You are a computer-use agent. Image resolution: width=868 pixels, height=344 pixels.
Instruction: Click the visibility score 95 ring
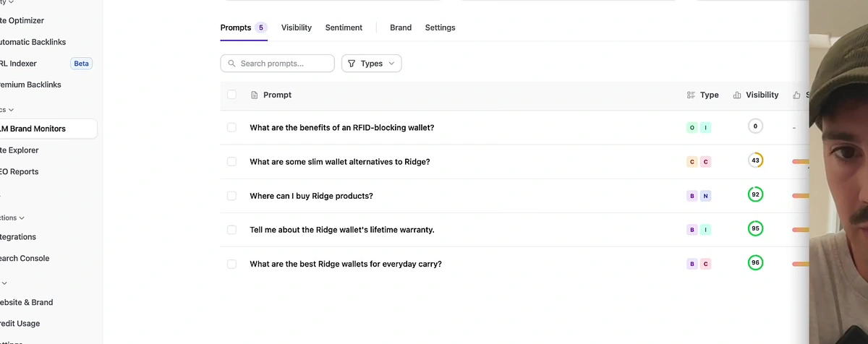click(x=755, y=228)
